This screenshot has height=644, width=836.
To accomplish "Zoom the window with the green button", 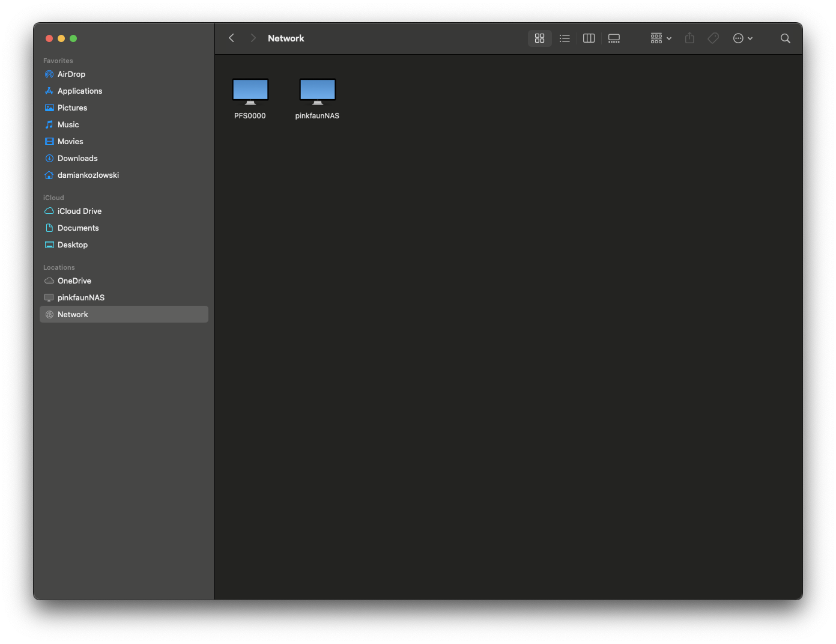I will click(73, 38).
